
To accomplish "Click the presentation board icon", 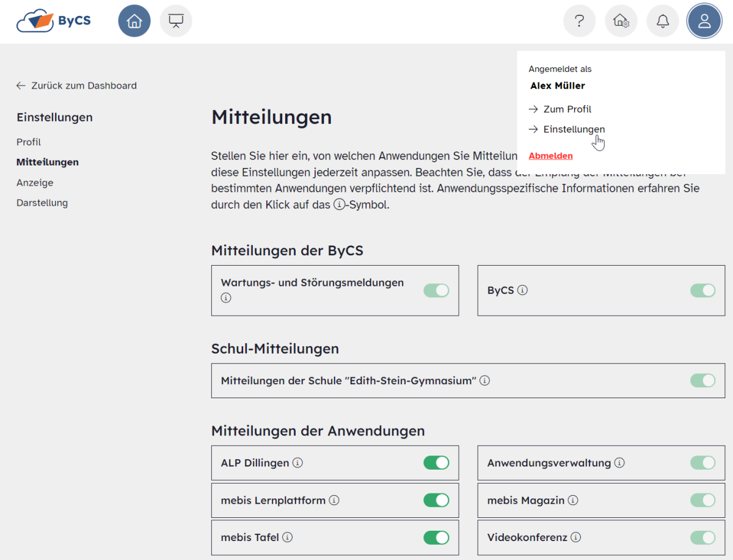I will (176, 21).
